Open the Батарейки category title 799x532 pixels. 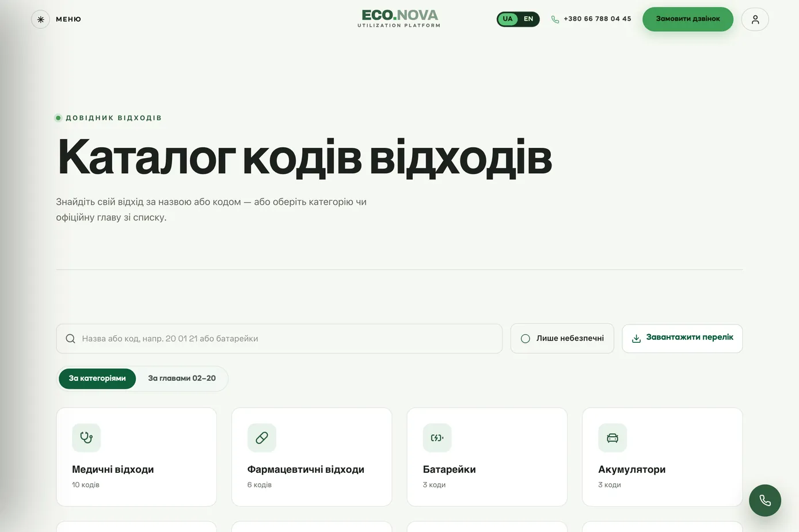tap(450, 469)
